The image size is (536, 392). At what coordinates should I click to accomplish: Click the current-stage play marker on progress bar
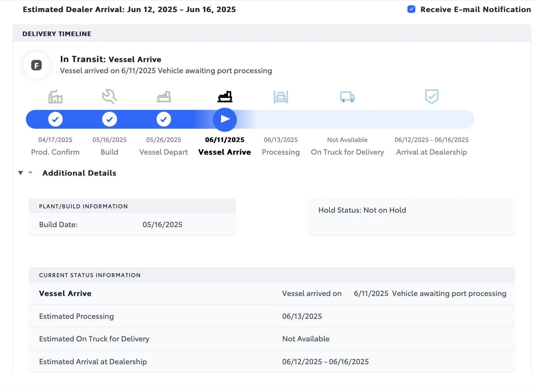[x=225, y=119]
